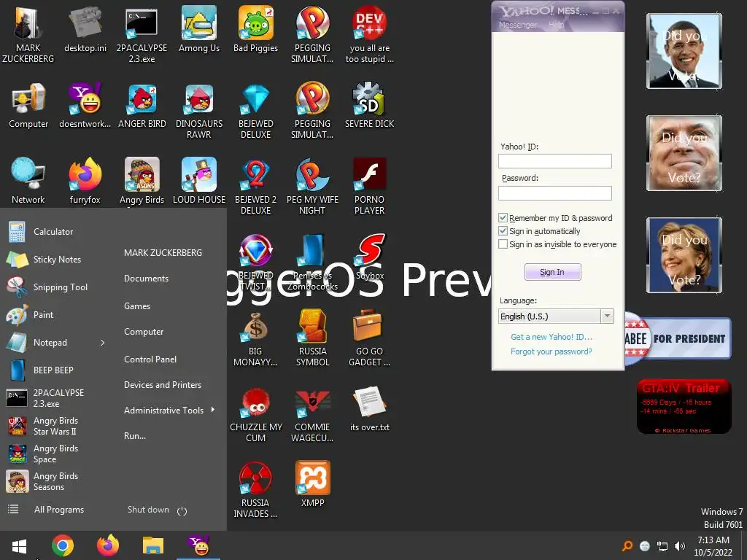Viewport: 747px width, 560px height.
Task: Select the 2PACALYPSE 2.3.exe icon on the desktop
Action: (142, 35)
